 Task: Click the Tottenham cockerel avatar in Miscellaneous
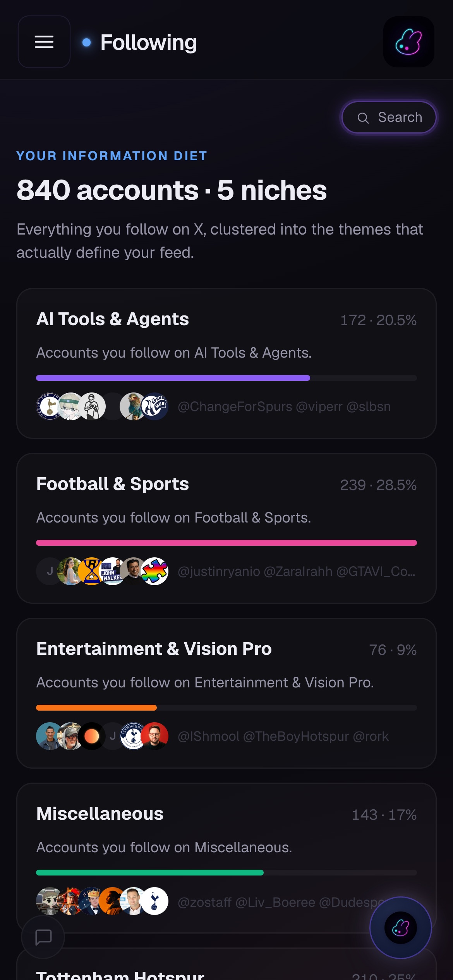coord(154,901)
